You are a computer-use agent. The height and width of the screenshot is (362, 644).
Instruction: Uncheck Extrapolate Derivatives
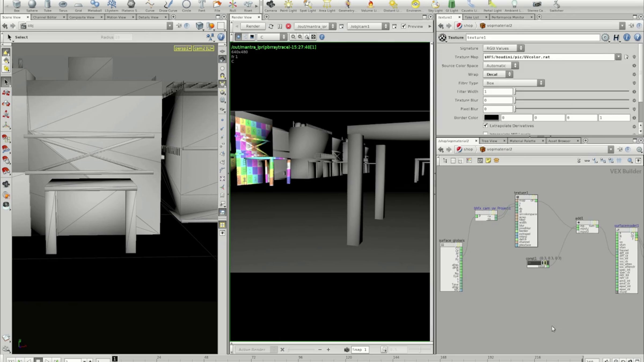(485, 125)
